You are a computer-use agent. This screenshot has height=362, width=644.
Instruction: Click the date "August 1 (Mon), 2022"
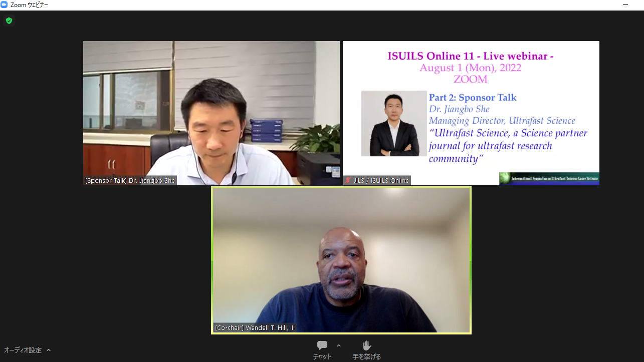pyautogui.click(x=471, y=68)
